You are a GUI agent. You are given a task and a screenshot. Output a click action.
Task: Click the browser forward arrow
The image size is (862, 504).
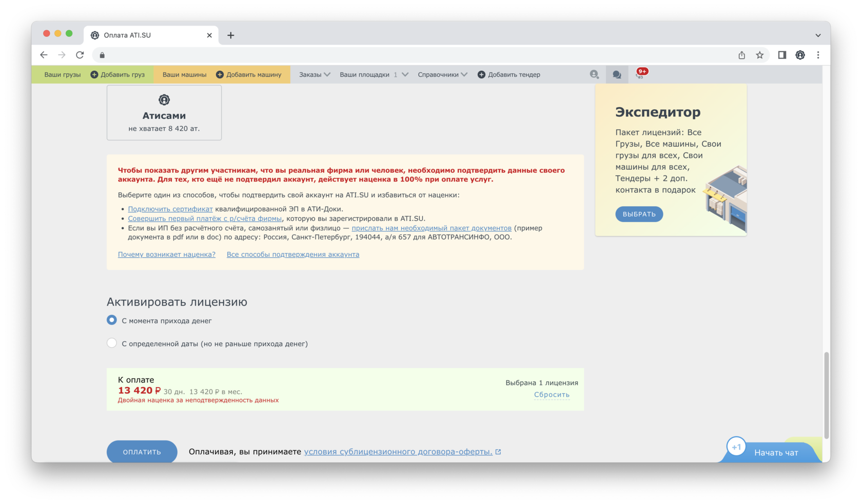pos(62,55)
